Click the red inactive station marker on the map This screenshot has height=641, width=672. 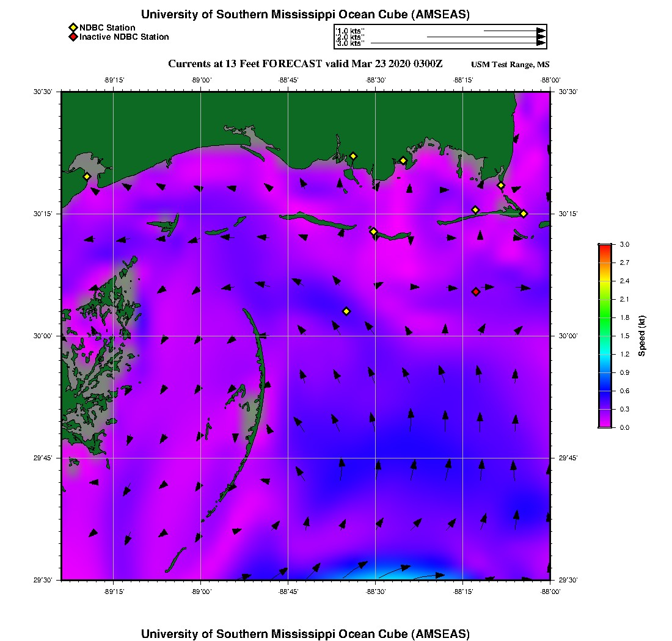(476, 292)
